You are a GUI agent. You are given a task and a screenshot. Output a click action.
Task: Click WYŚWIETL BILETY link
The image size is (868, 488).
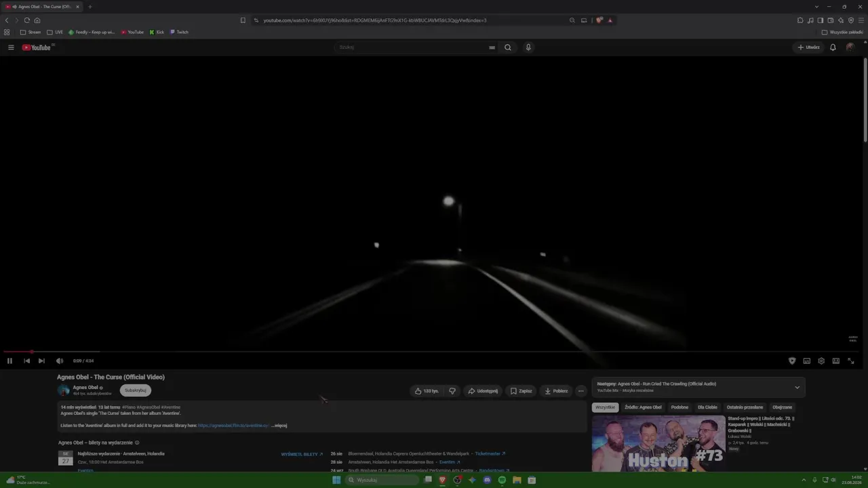click(302, 454)
